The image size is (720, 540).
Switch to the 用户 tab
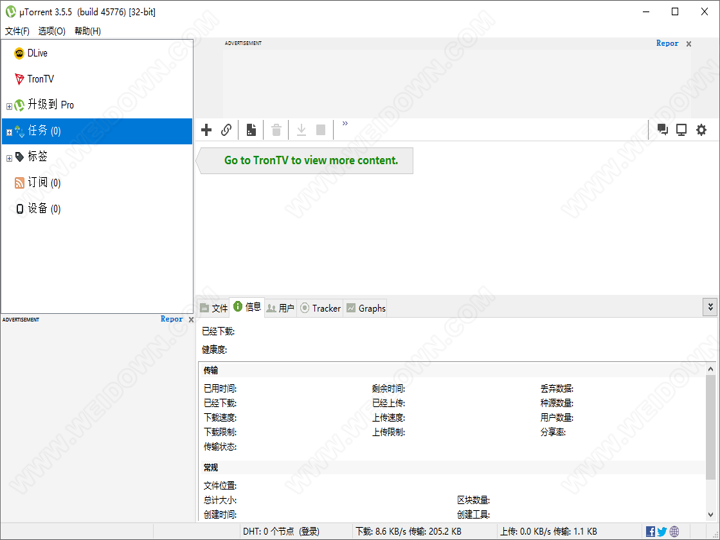pos(281,308)
